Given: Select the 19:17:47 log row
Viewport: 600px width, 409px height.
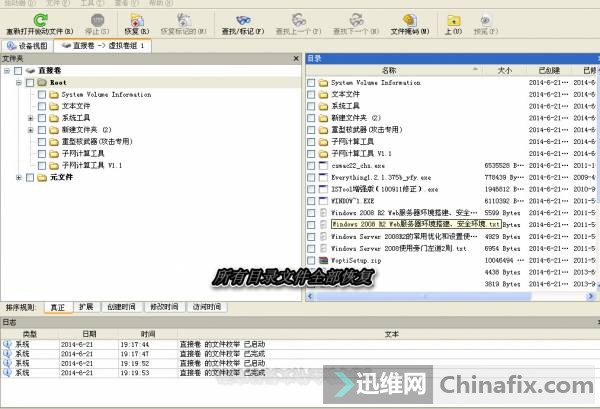Looking at the screenshot, I should coord(300,354).
